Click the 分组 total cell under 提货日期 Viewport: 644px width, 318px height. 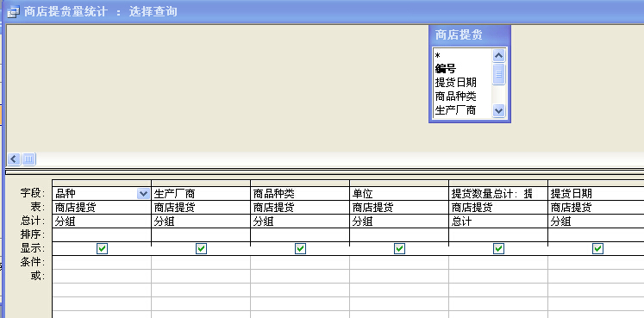point(596,221)
